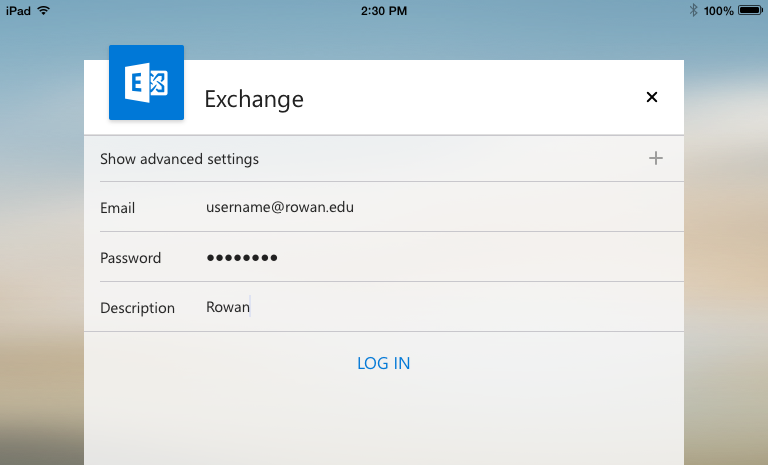Tap the iPad label in status bar
This screenshot has height=465, width=768.
pos(18,10)
